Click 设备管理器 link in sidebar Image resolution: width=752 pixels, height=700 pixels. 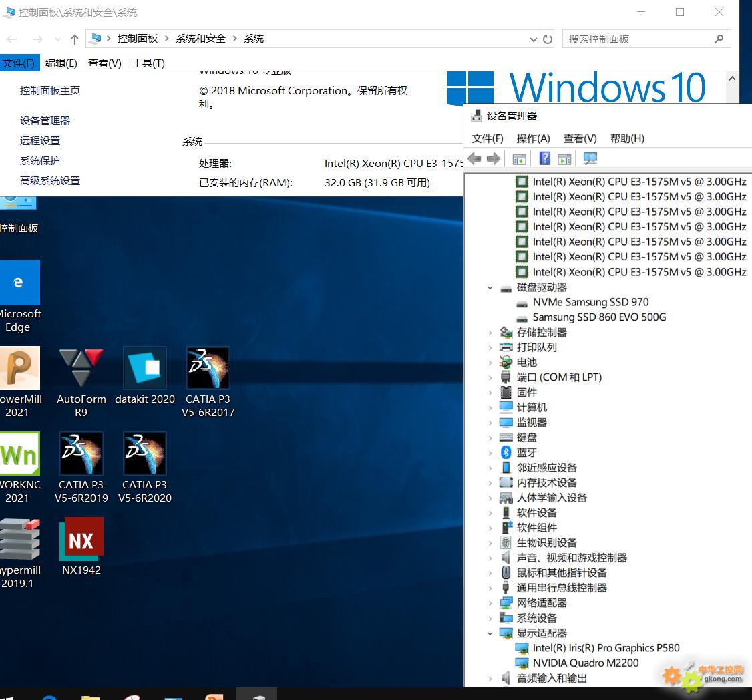tap(45, 121)
